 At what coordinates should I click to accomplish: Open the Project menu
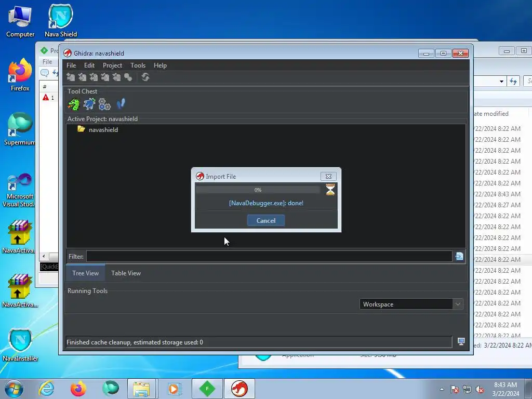tap(112, 65)
